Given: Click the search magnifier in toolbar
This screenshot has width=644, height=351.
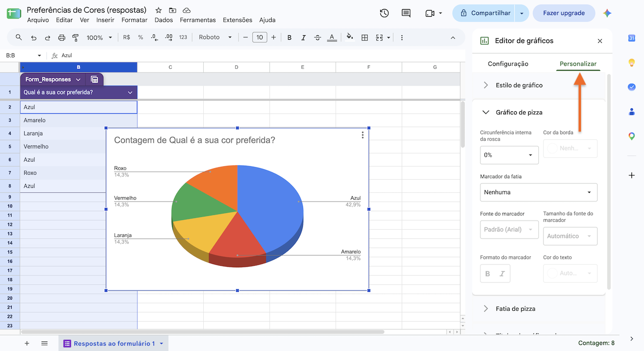Looking at the screenshot, I should coord(19,37).
